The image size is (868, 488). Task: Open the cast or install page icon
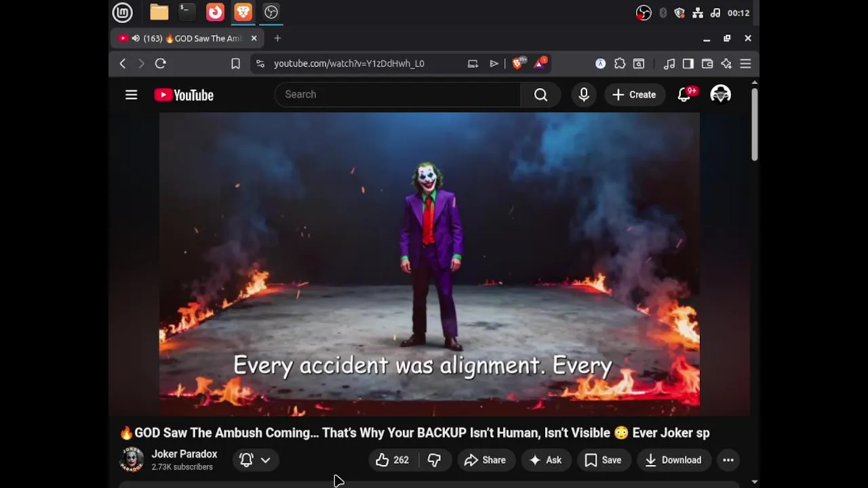(x=473, y=64)
